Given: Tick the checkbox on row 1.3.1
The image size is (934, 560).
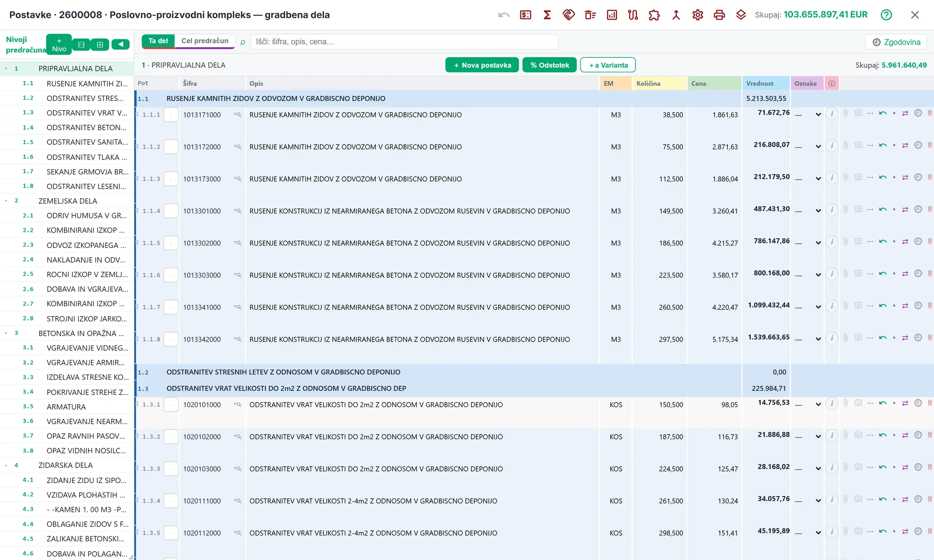Looking at the screenshot, I should coord(171,405).
